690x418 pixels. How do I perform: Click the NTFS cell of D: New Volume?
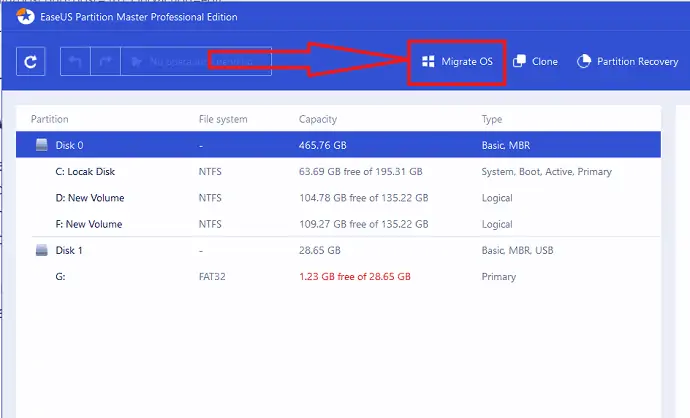(210, 198)
